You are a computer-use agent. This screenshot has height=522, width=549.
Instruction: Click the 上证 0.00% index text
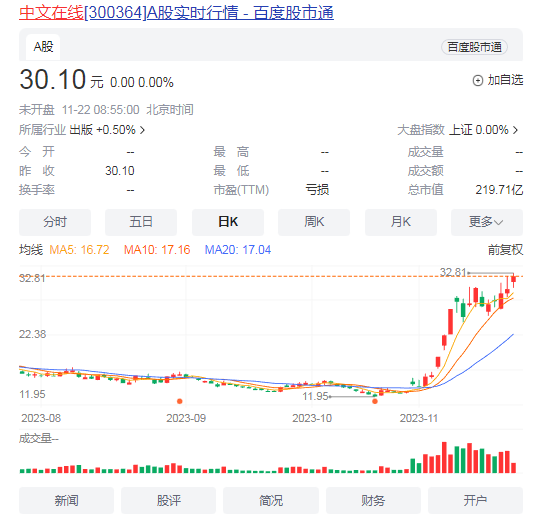pyautogui.click(x=479, y=130)
